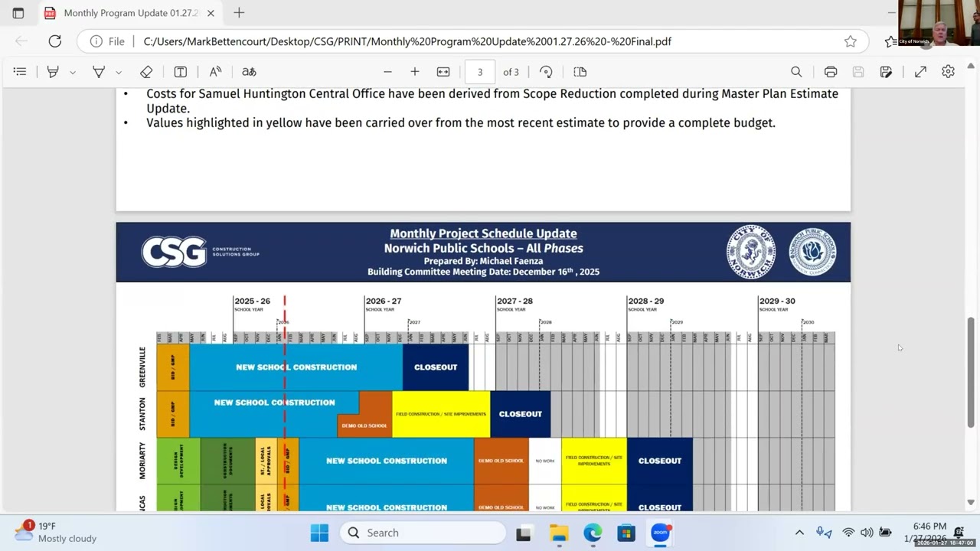Zoom out the PDF
The height and width of the screenshot is (551, 980).
[387, 72]
